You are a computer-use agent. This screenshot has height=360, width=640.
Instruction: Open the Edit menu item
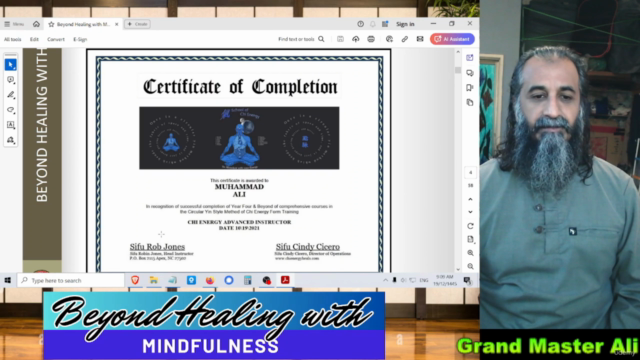[34, 39]
